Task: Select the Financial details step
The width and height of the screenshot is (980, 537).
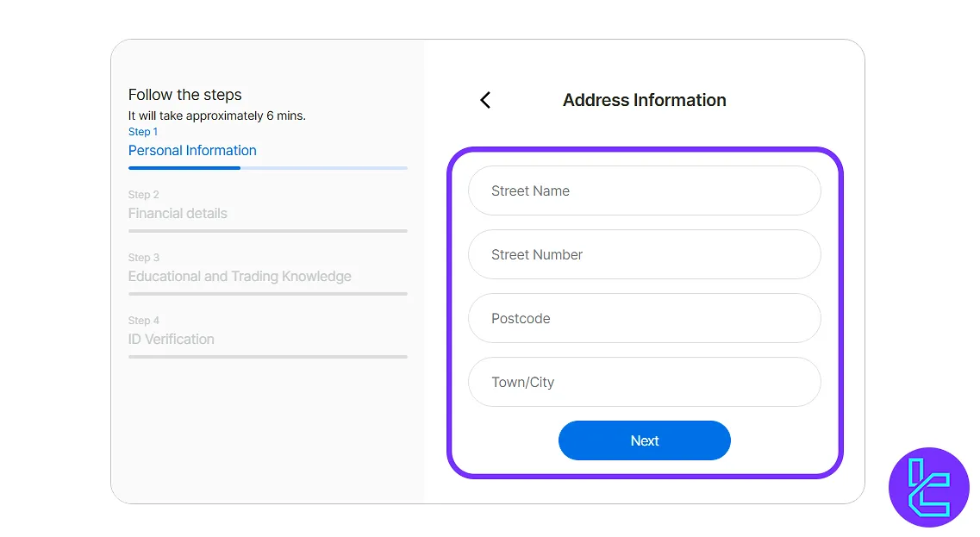Action: [x=178, y=213]
